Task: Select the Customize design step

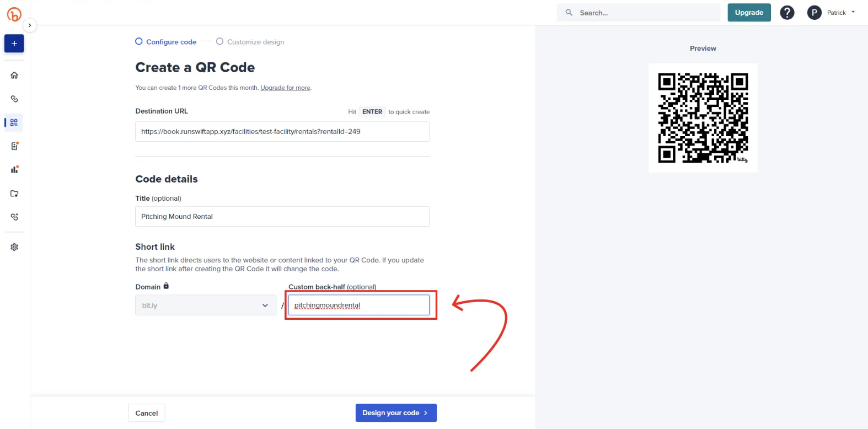Action: (250, 42)
